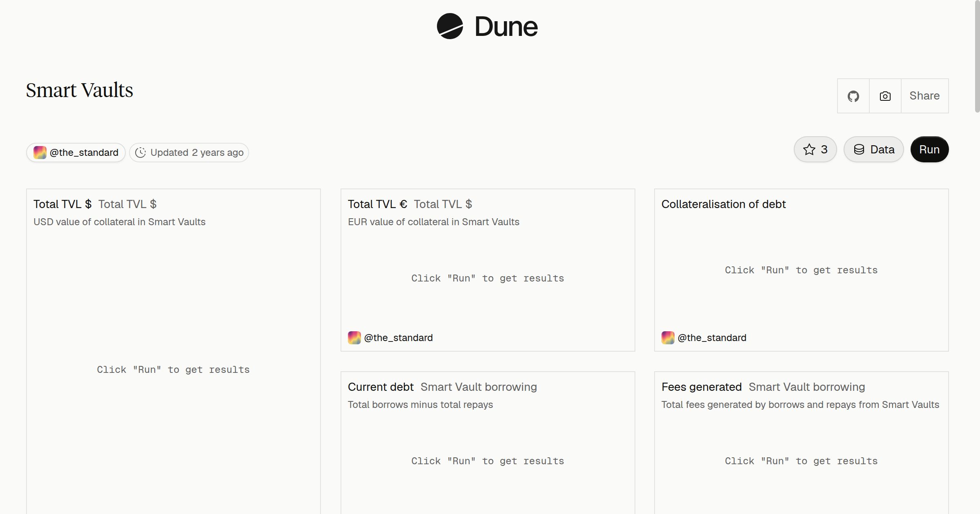Open the Data button
The image size is (980, 514).
873,149
